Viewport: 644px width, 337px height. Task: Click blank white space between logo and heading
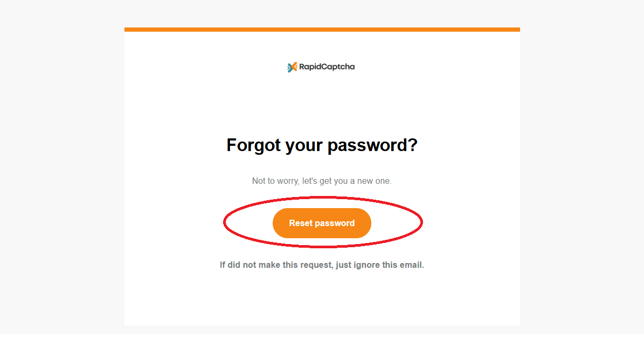322,103
